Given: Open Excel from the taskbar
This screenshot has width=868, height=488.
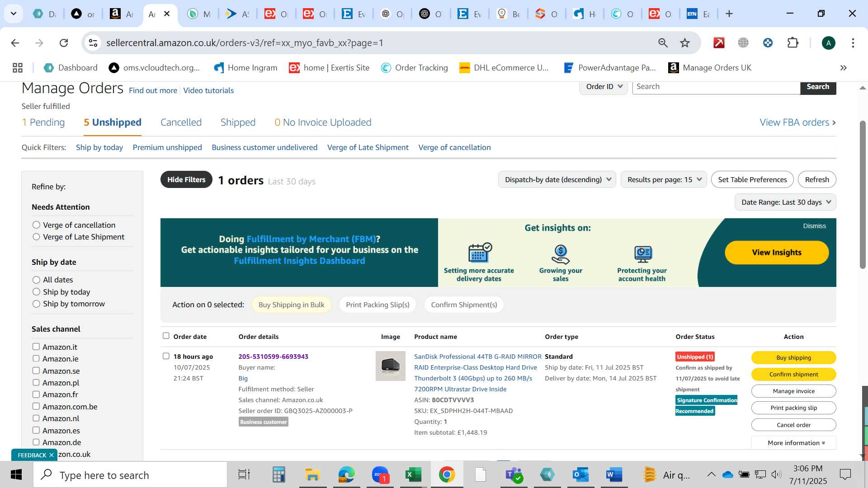Looking at the screenshot, I should 413,475.
